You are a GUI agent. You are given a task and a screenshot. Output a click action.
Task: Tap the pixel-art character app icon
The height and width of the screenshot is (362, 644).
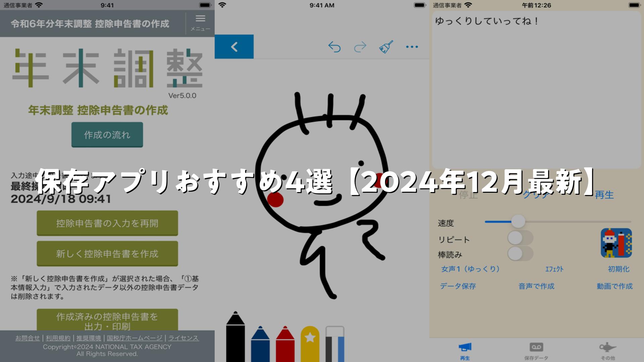616,243
